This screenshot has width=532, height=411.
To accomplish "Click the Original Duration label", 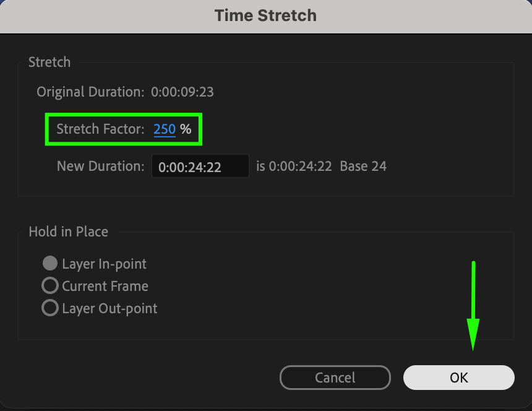I will click(x=90, y=92).
